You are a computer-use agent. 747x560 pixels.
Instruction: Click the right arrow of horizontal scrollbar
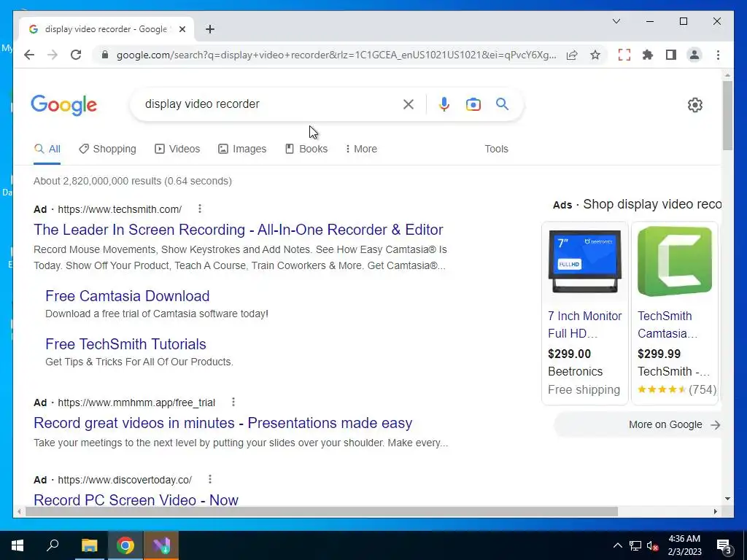tap(715, 511)
